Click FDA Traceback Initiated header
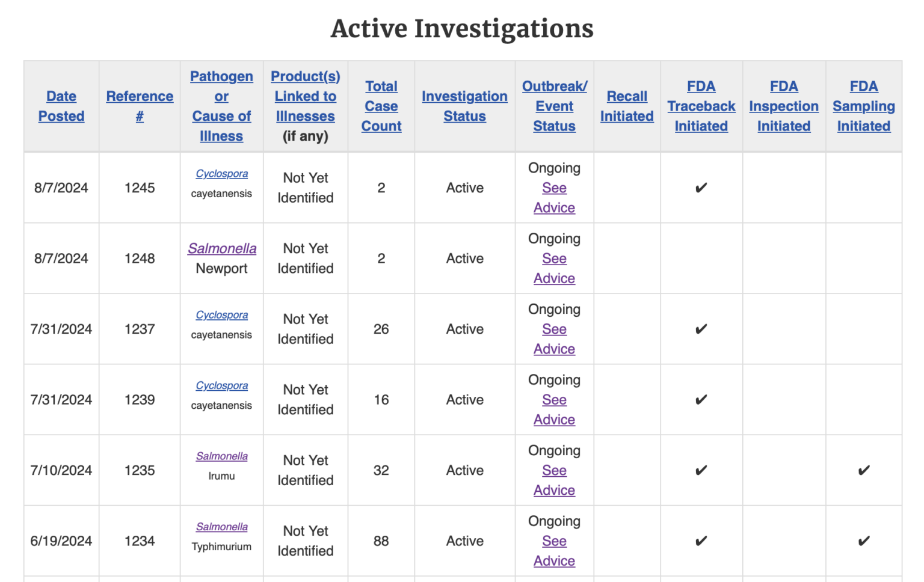 click(701, 106)
